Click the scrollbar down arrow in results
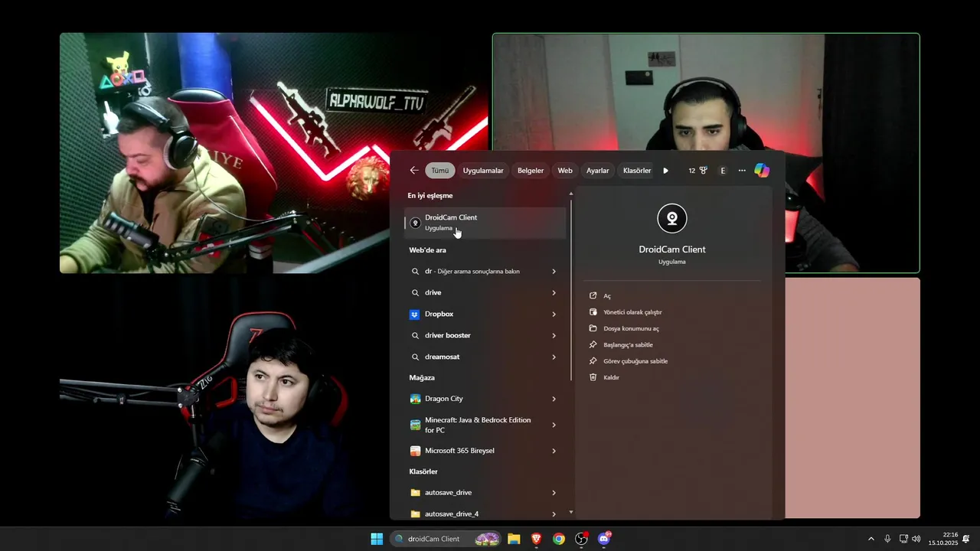The height and width of the screenshot is (551, 980). click(571, 512)
